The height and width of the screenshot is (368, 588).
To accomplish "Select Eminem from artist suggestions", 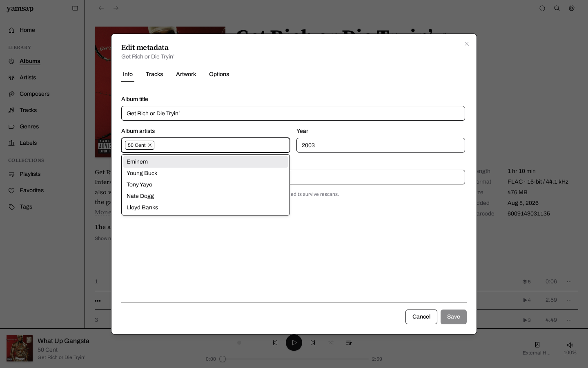I will (x=205, y=162).
